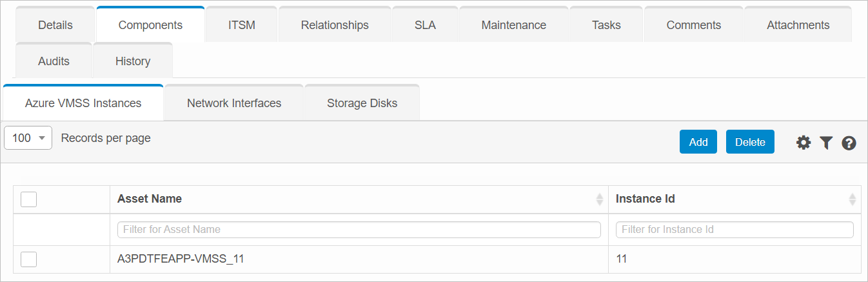The image size is (868, 282).
Task: Toggle the select-all header checkbox
Action: pyautogui.click(x=28, y=199)
